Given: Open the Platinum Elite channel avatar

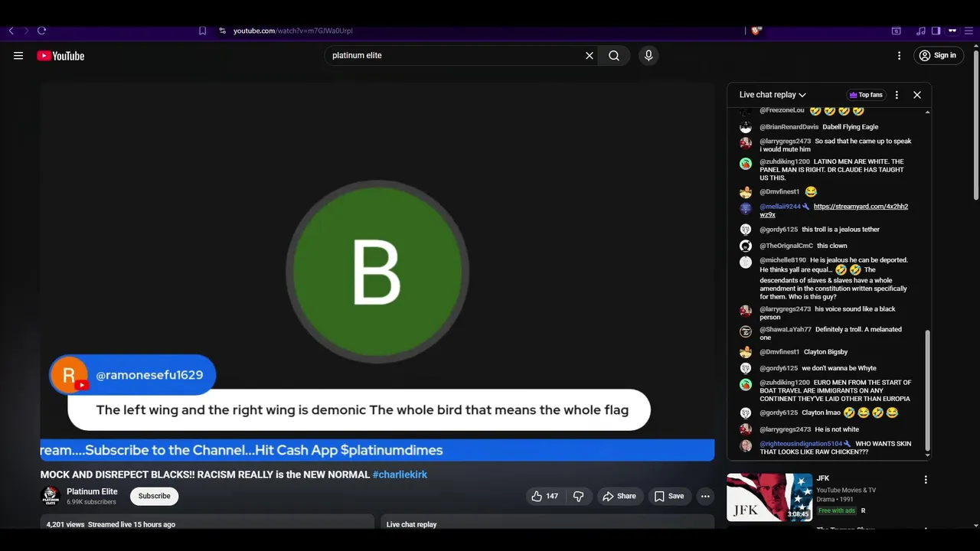Looking at the screenshot, I should [51, 496].
